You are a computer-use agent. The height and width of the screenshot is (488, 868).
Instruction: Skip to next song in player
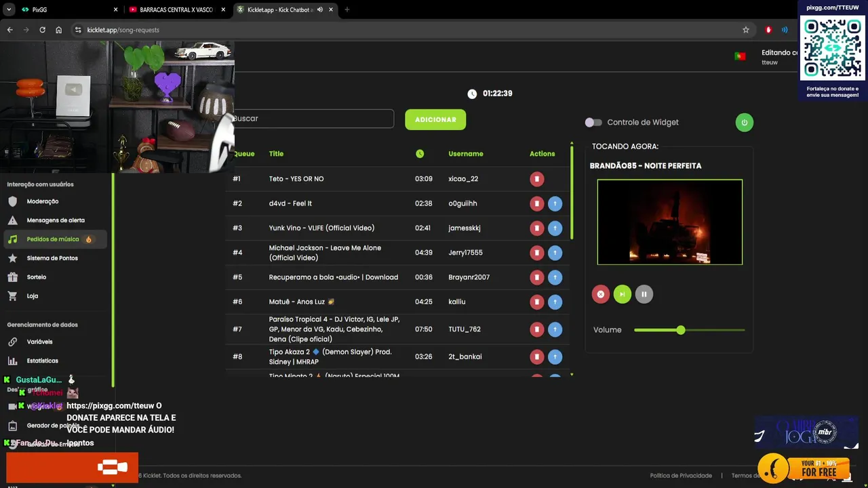(x=623, y=294)
